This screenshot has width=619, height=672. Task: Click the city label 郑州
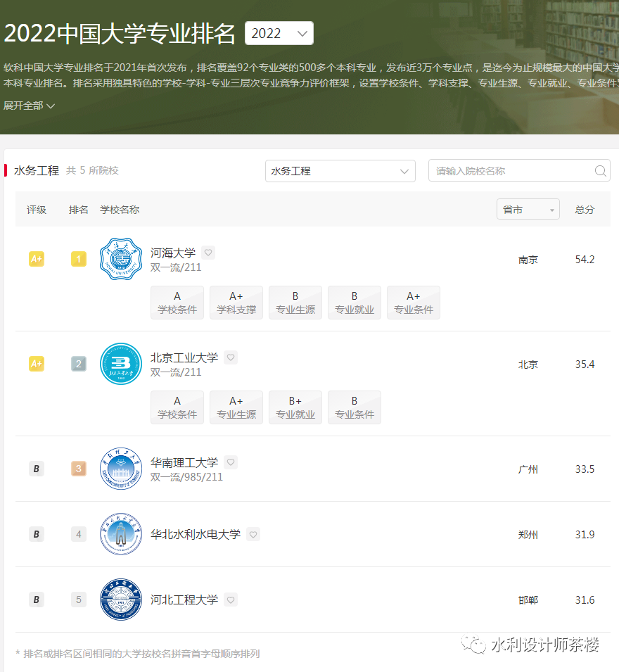(x=528, y=535)
